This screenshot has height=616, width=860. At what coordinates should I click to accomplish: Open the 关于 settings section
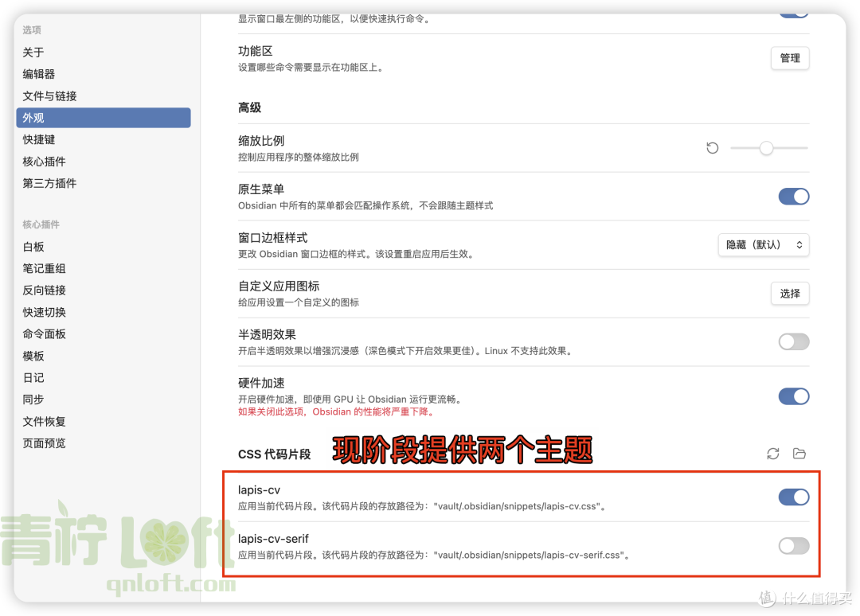pyautogui.click(x=104, y=53)
